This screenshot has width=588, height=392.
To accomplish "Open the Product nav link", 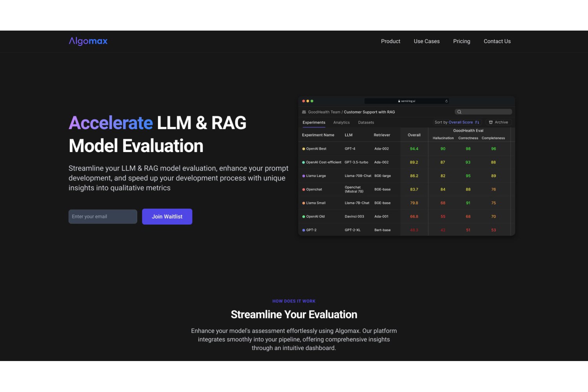I will (x=390, y=41).
